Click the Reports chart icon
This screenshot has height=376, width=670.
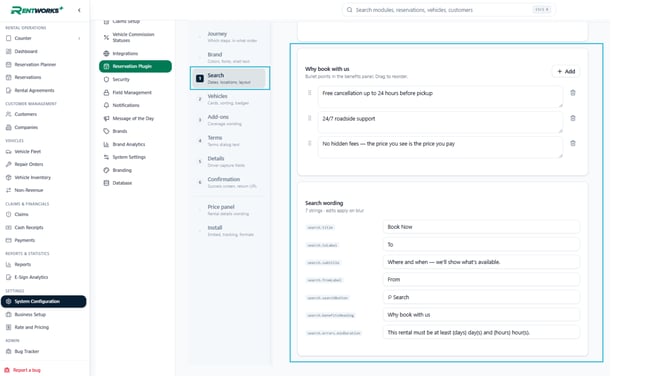pos(9,264)
